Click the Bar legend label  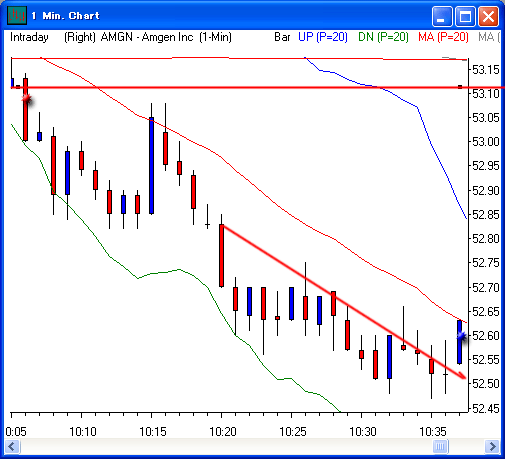282,37
